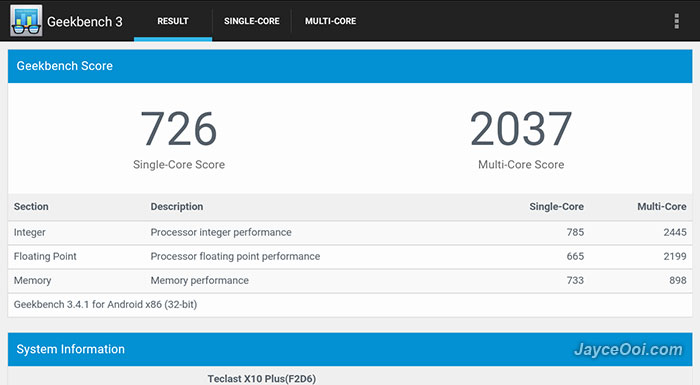This screenshot has height=385, width=700.
Task: Select the Section column header
Action: [x=31, y=206]
